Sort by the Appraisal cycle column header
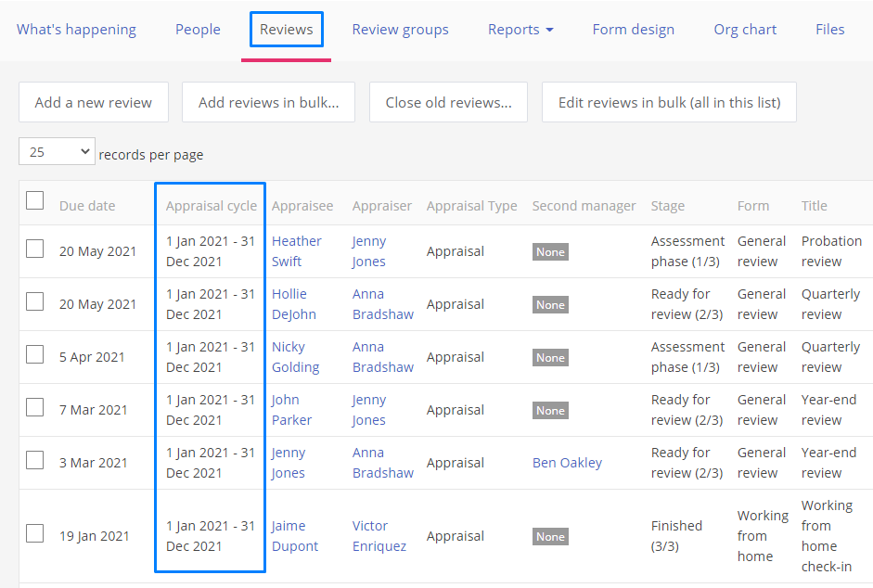This screenshot has width=873, height=588. click(212, 206)
